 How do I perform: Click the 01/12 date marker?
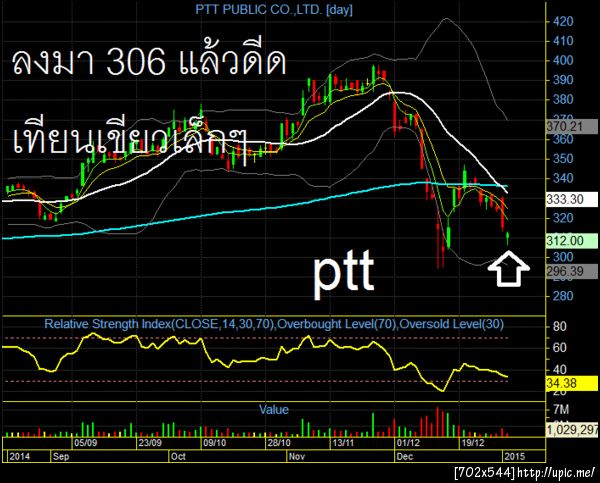click(408, 443)
